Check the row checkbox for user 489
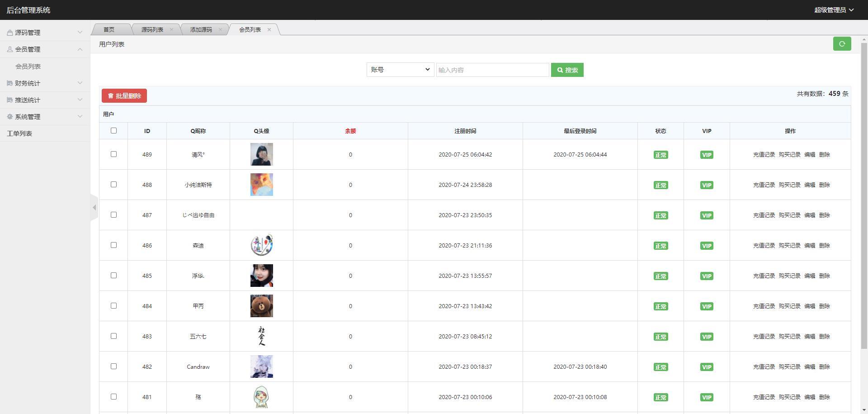Screen dimensions: 868x414 coord(113,154)
